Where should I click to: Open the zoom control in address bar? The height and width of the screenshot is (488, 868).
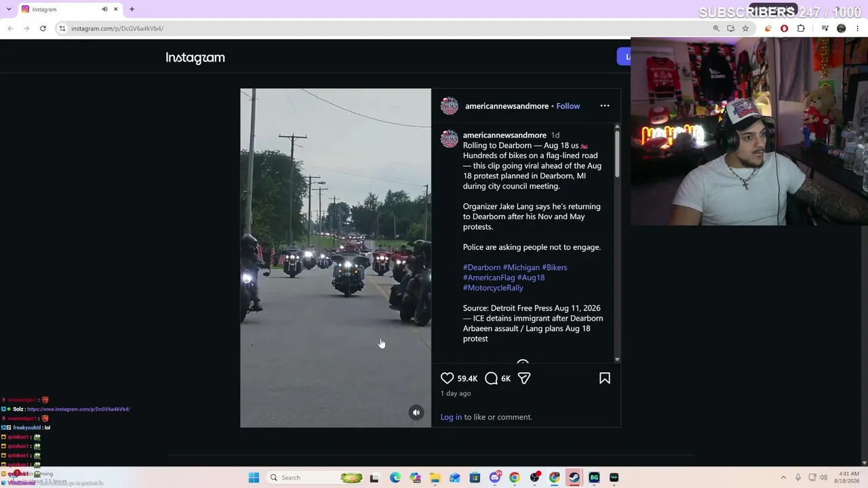click(716, 28)
